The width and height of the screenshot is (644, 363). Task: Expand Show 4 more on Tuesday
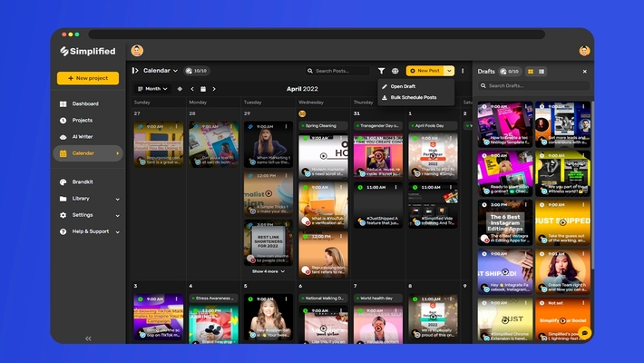coord(268,271)
